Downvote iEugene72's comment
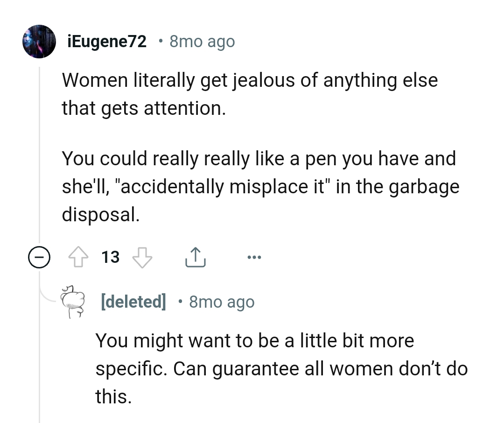Screen dimensions: 504x423 pos(143,257)
